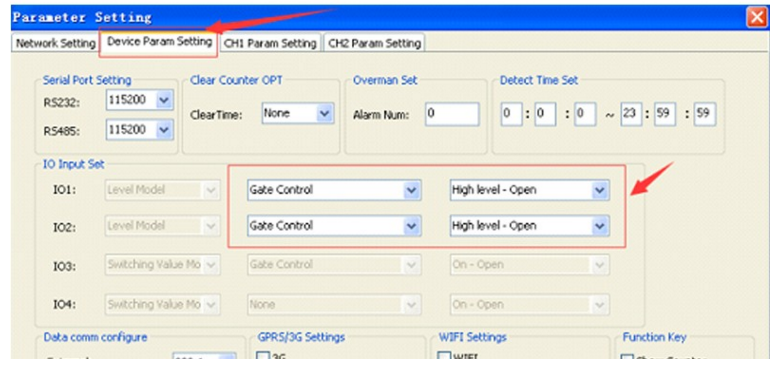781x365 pixels.
Task: Expand the RS232 baud rate dropdown
Action: click(x=139, y=100)
